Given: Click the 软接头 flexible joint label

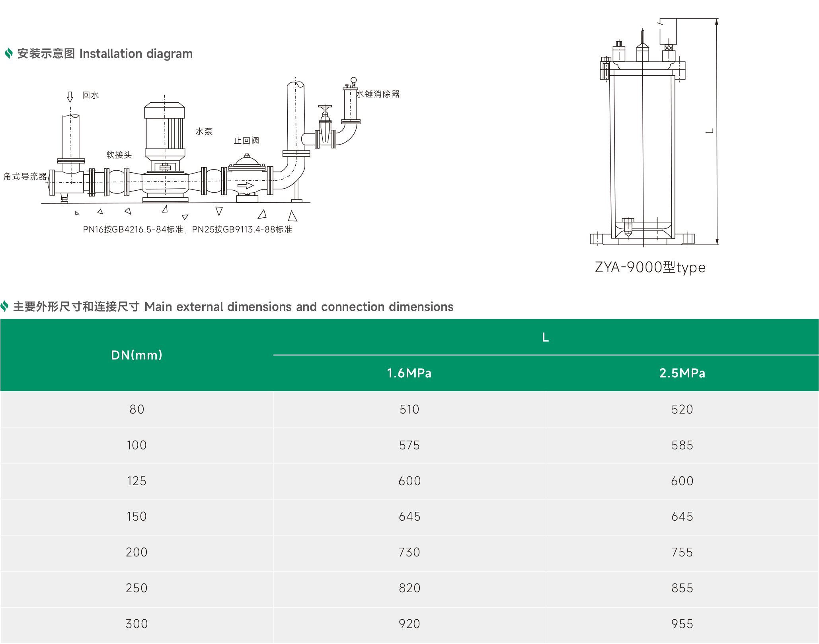Looking at the screenshot, I should [x=119, y=155].
